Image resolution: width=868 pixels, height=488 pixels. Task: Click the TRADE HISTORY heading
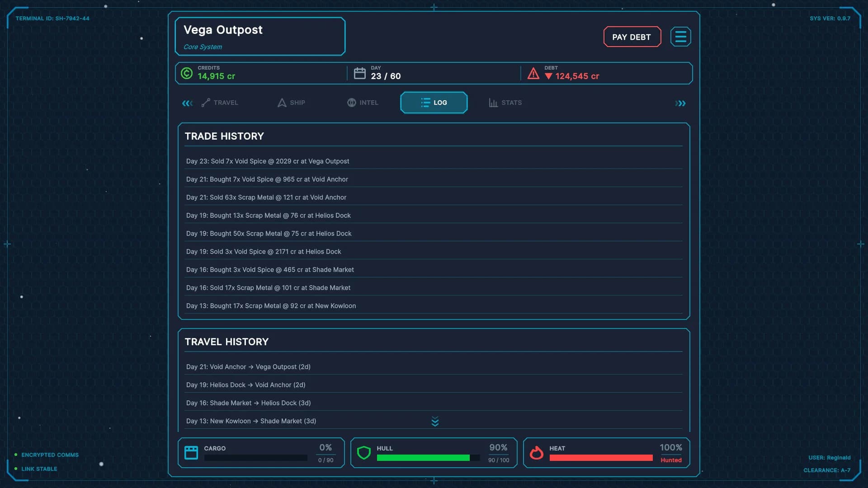click(224, 136)
